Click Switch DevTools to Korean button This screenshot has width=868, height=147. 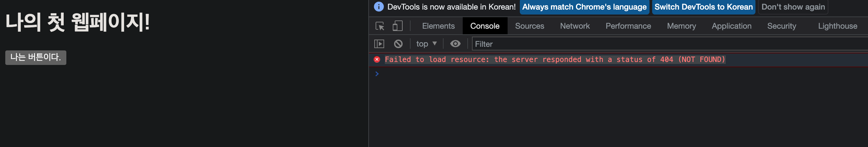[704, 7]
